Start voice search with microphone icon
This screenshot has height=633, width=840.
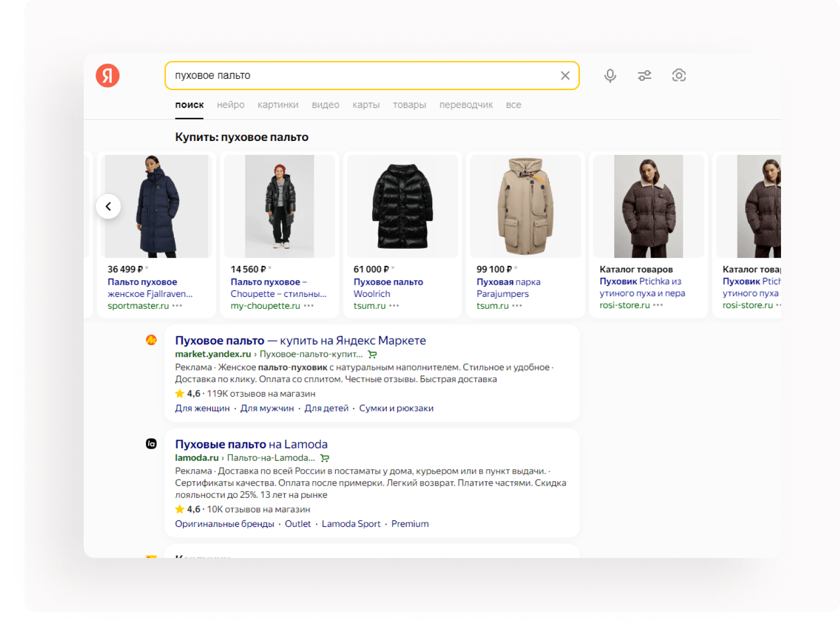coord(610,76)
